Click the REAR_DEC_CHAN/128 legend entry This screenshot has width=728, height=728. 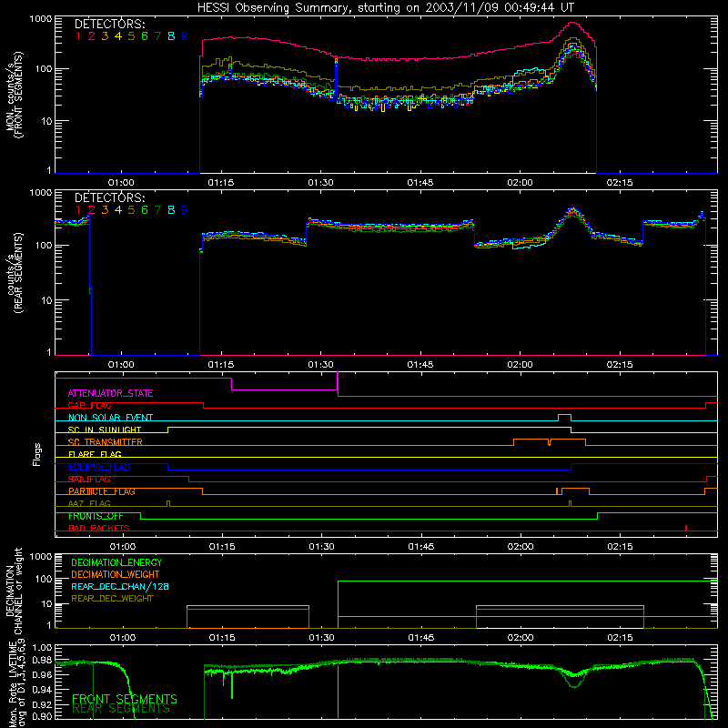[120, 587]
